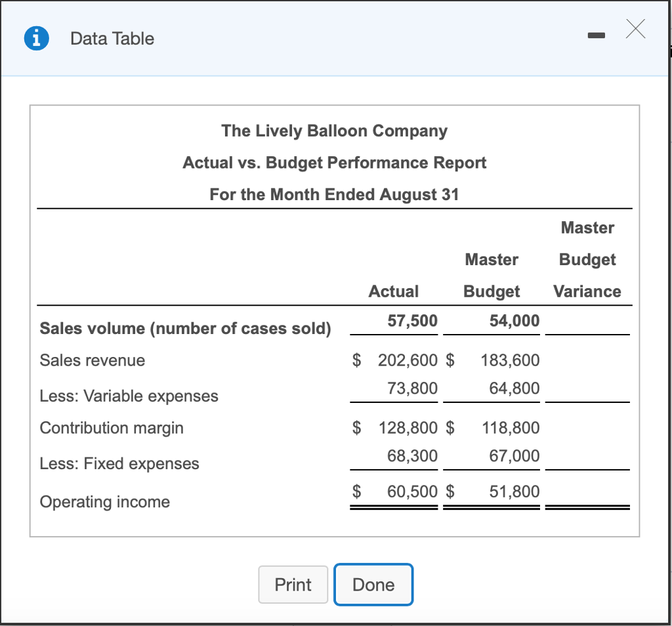Click Contribution margin row label
672x626 pixels.
point(112,428)
